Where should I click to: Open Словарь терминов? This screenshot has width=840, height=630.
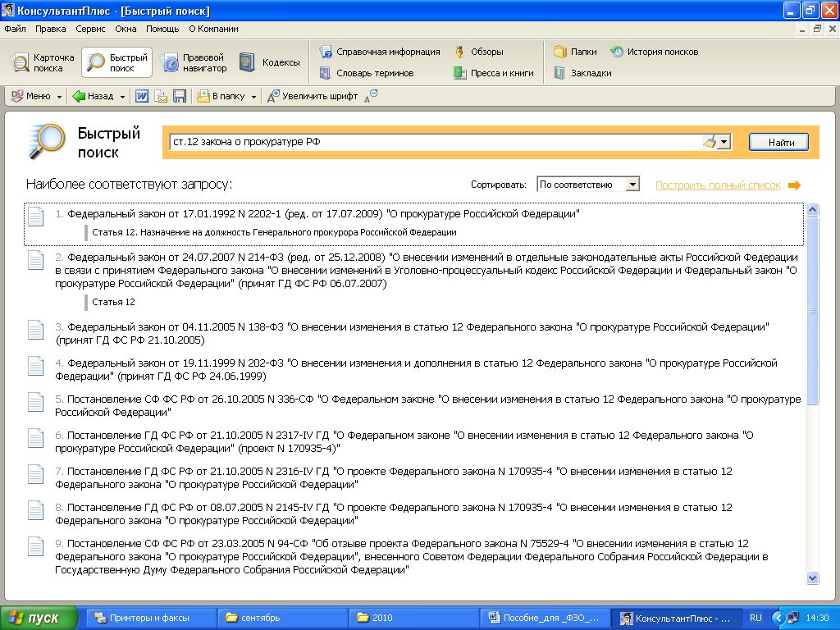[367, 73]
